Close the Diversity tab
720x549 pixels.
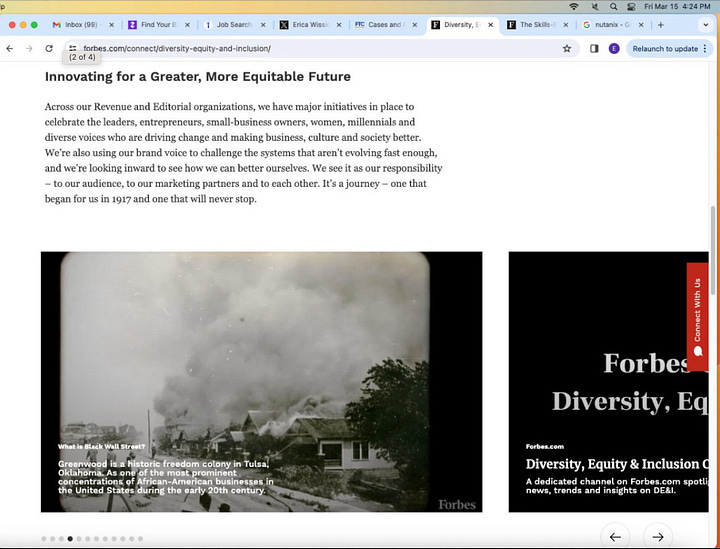(x=490, y=25)
